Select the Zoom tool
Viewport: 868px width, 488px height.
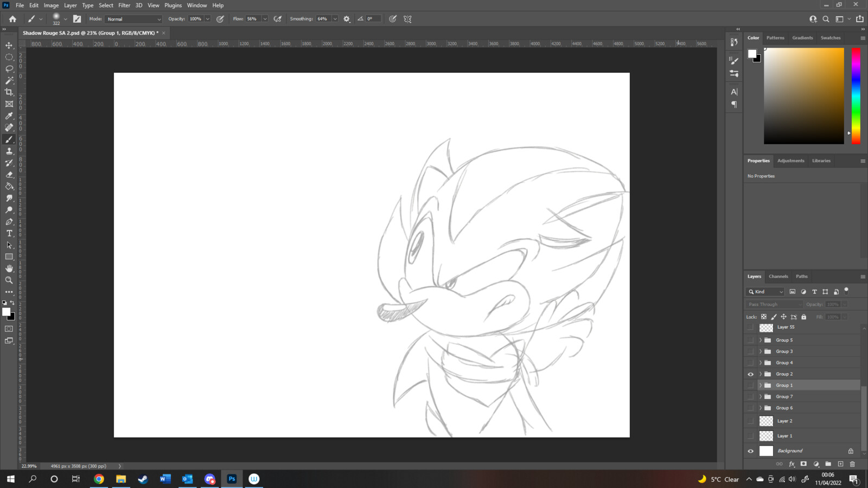pyautogui.click(x=9, y=280)
